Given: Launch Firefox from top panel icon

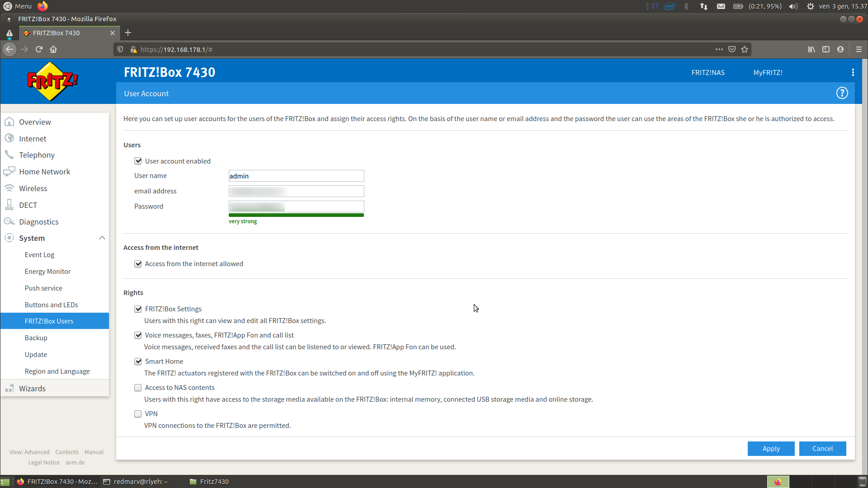Looking at the screenshot, I should [42, 6].
